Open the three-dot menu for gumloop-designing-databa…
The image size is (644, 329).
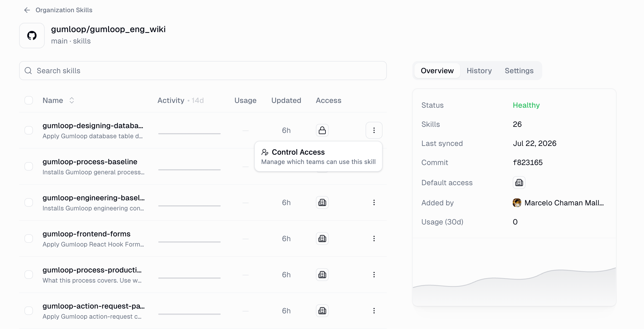[374, 130]
